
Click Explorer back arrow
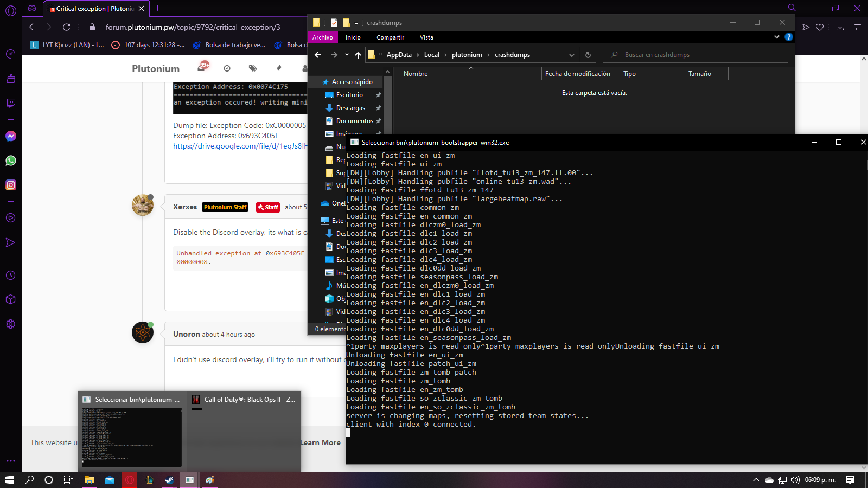point(318,55)
